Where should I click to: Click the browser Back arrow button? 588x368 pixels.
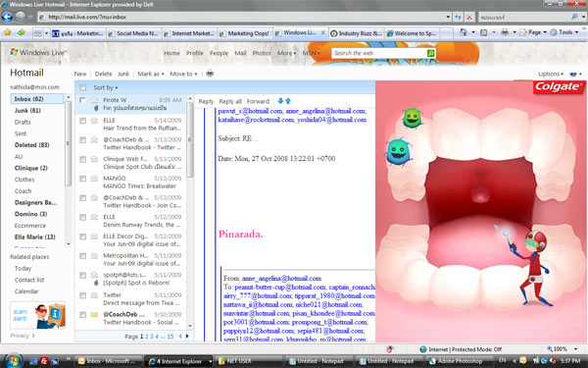(7, 17)
